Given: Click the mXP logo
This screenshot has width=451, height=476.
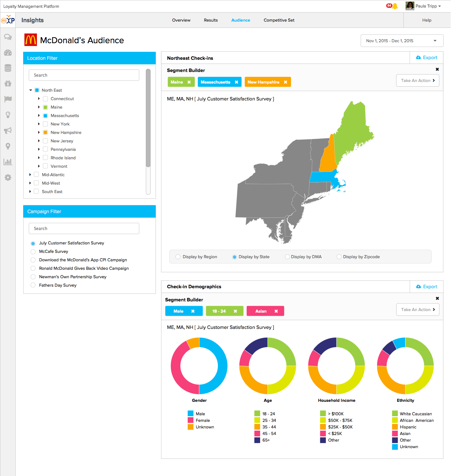Looking at the screenshot, I should tap(8, 20).
